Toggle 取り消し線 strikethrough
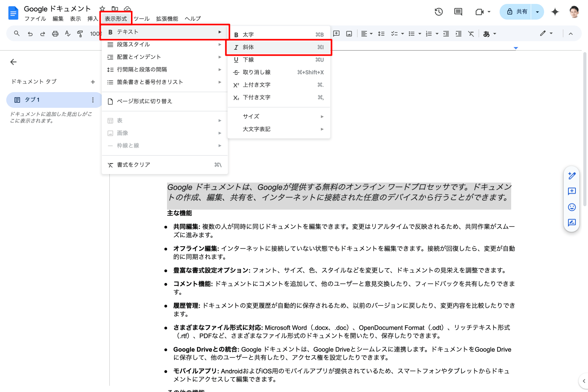The height and width of the screenshot is (392, 588). tap(279, 72)
